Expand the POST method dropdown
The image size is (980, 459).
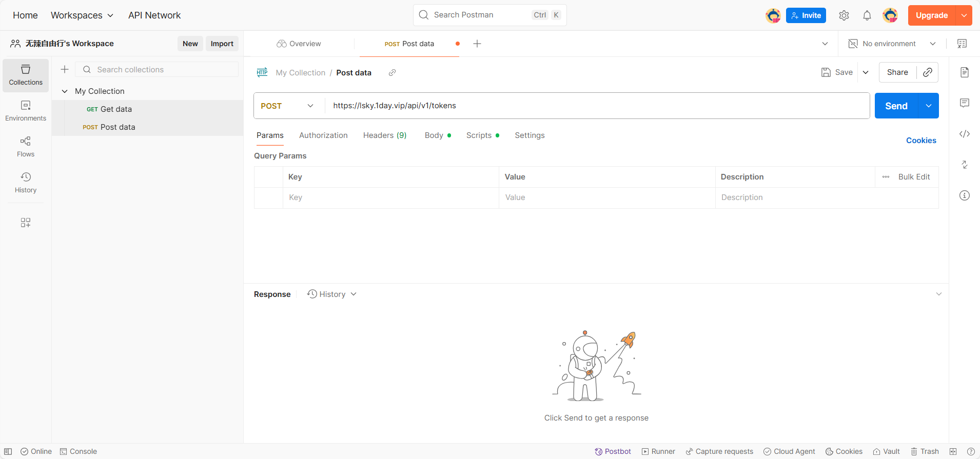point(288,106)
